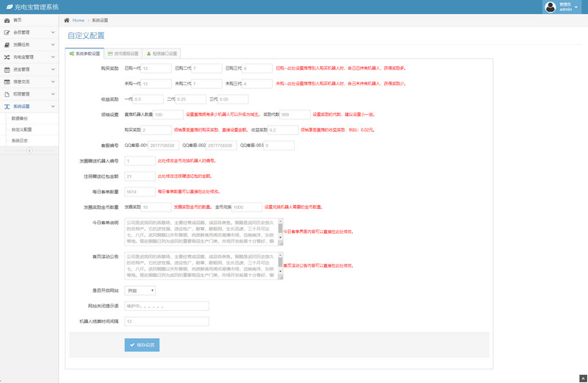Screen dimensions: 588x383
Task: Focus the 二代 收益奖励 field with 0.25
Action: 191,99
